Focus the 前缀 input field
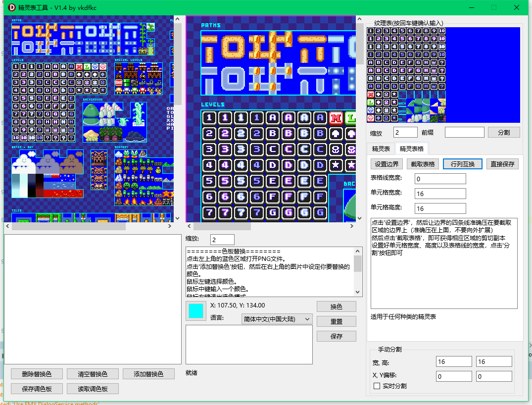The image size is (532, 405). click(465, 132)
